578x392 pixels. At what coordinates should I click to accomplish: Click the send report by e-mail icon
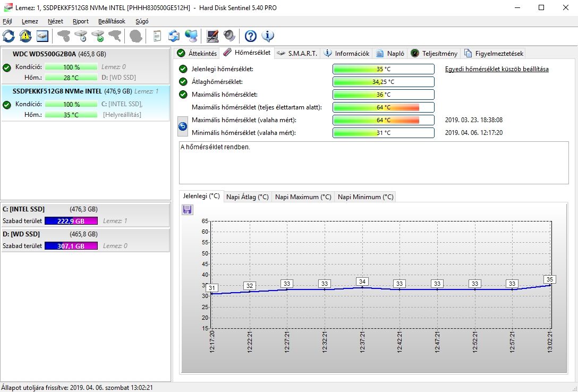pos(174,36)
